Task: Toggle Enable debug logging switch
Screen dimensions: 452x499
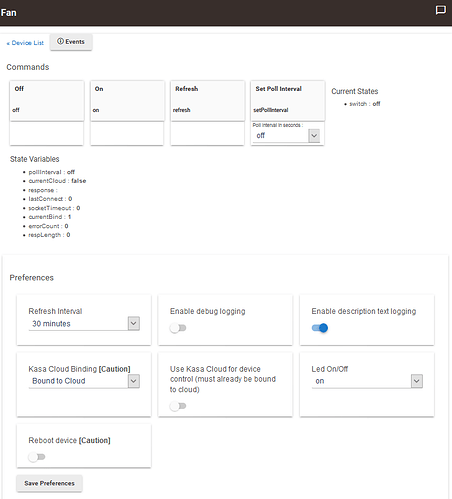Action: coord(178,328)
